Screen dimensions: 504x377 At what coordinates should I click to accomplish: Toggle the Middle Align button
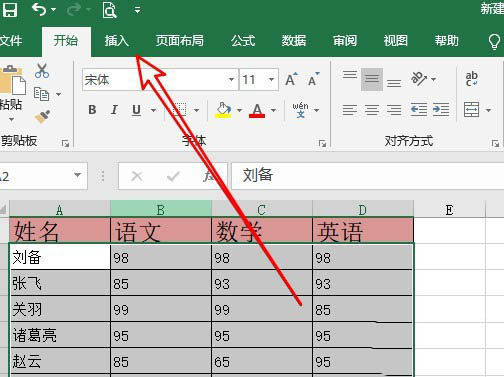click(x=372, y=79)
